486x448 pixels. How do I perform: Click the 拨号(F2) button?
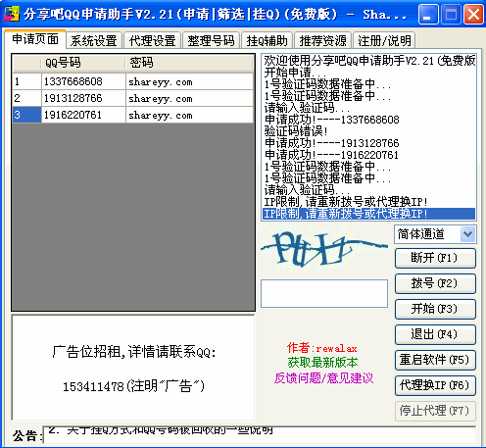[435, 283]
